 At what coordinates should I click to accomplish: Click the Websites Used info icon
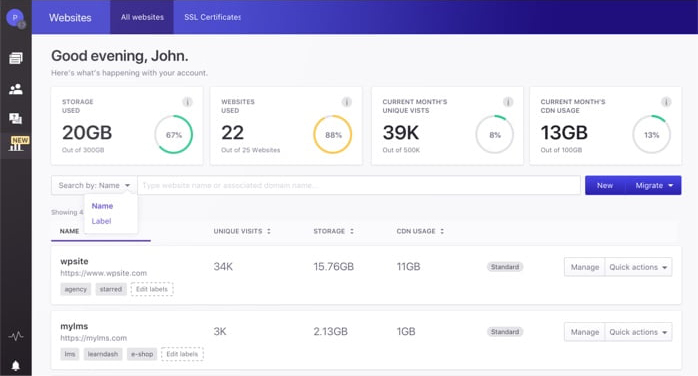click(x=346, y=102)
